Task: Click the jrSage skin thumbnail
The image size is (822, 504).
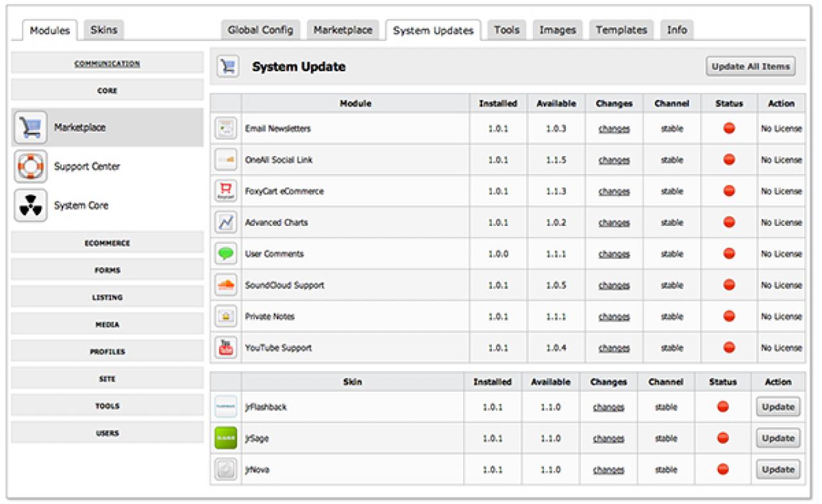Action: pos(225,439)
